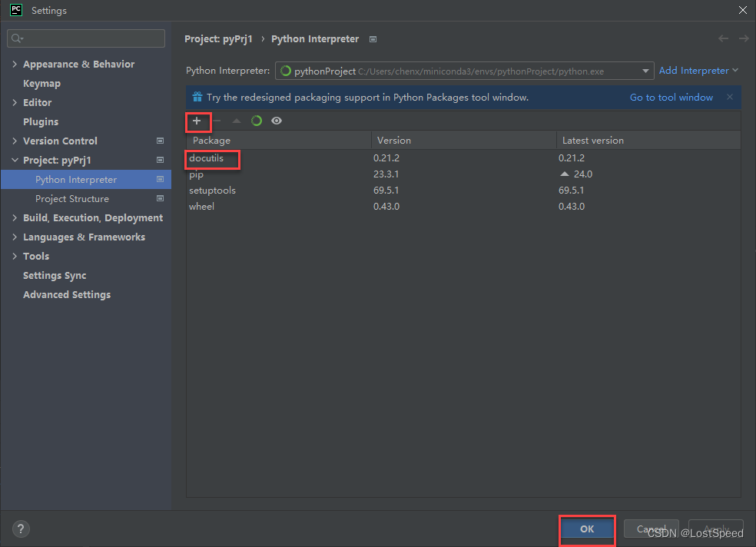756x547 pixels.
Task: Click the use conda package manager icon
Action: click(x=256, y=121)
